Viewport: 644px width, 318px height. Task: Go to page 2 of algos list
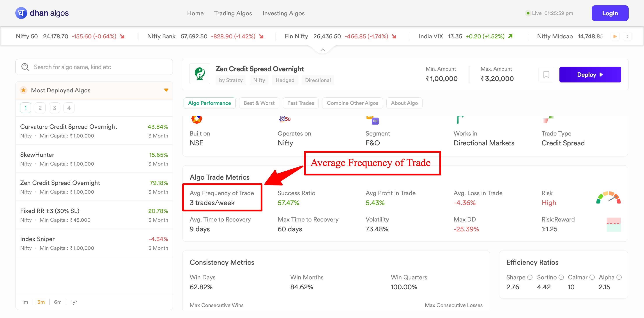[x=40, y=108]
